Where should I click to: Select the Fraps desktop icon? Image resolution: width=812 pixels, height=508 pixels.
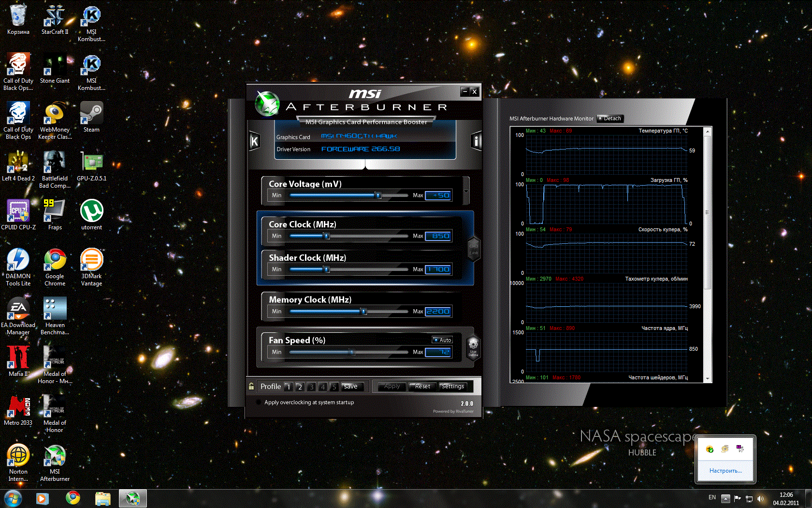55,215
